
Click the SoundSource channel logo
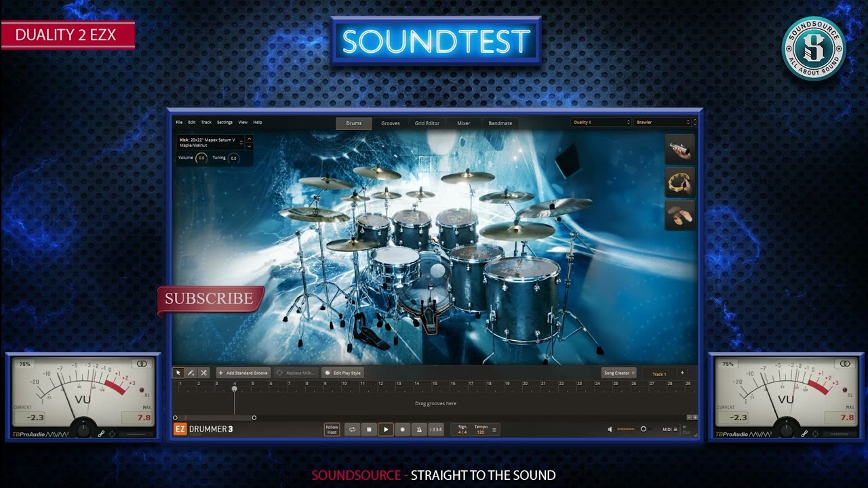click(813, 48)
